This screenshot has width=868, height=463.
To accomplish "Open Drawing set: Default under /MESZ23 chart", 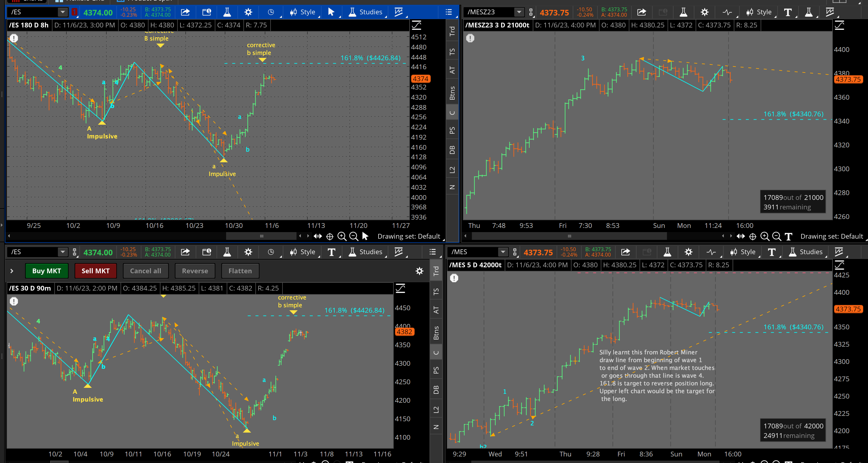I will [x=832, y=236].
